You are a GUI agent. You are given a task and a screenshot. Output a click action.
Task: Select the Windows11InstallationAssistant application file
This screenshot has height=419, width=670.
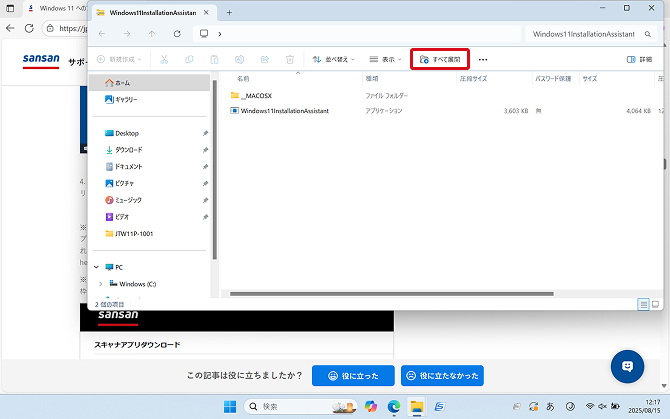pyautogui.click(x=284, y=111)
